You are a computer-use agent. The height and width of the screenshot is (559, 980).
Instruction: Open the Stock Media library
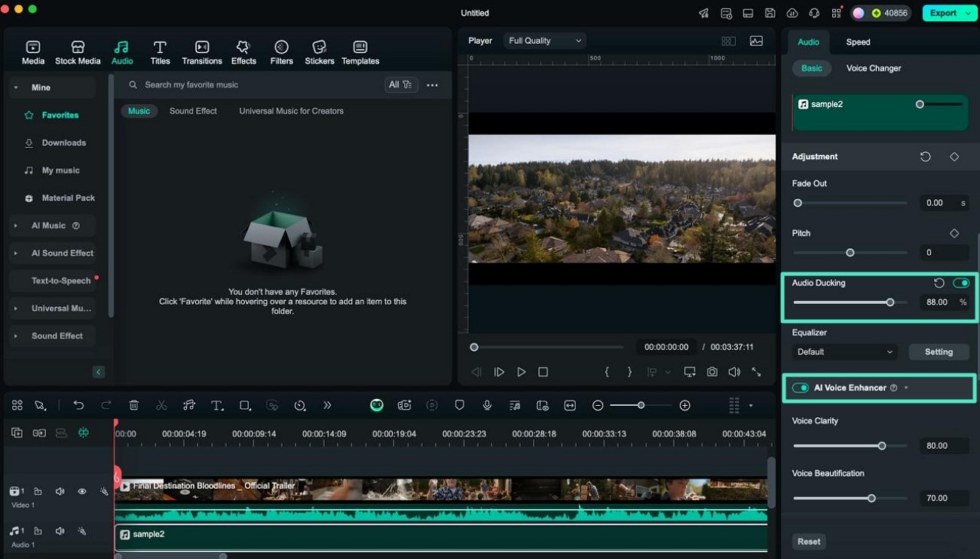(x=78, y=53)
